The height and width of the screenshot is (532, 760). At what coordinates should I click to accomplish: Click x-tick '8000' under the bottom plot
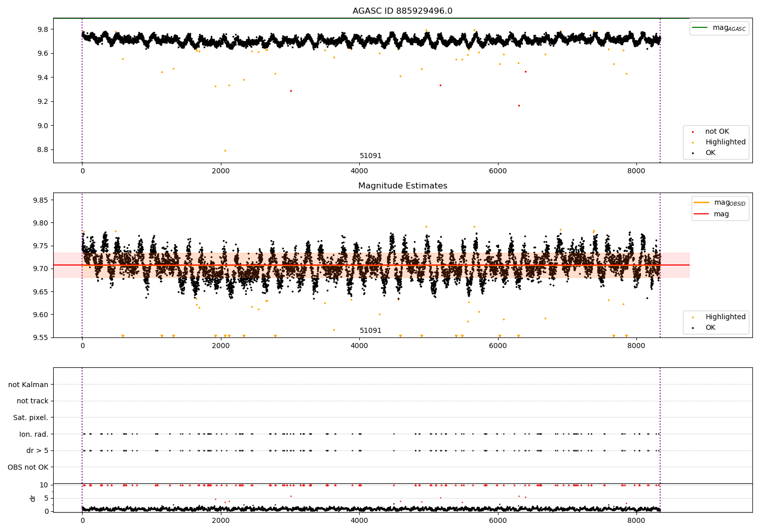tap(636, 520)
